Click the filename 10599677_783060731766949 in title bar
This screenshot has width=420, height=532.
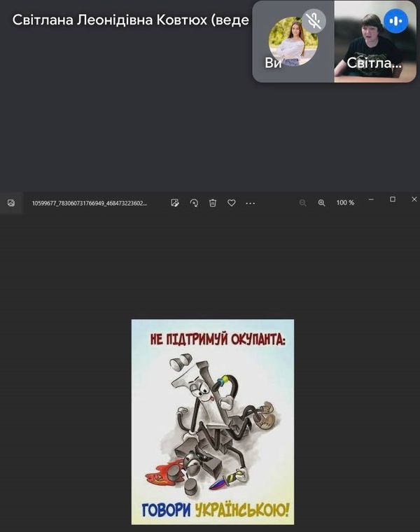point(90,203)
